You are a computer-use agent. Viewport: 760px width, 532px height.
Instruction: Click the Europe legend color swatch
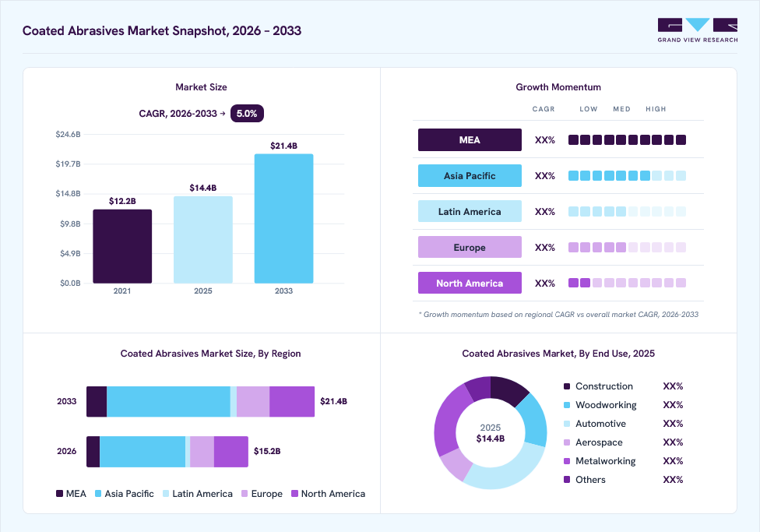245,494
